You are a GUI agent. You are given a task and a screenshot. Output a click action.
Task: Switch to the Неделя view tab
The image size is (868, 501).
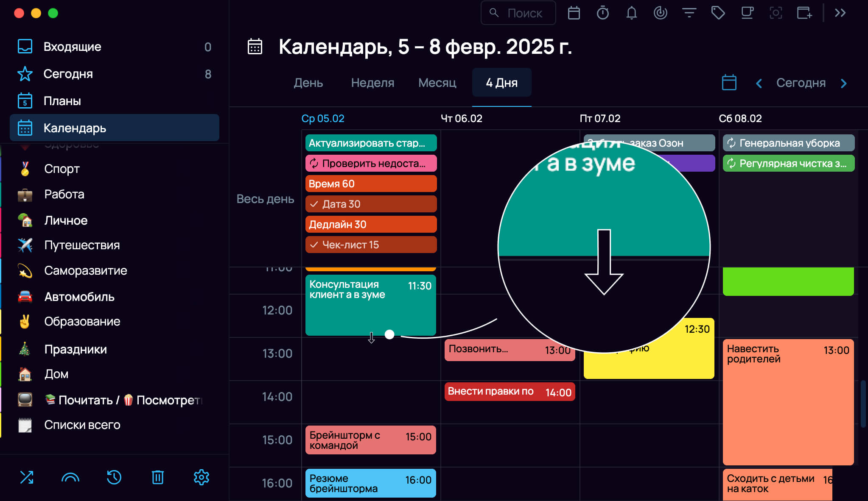pyautogui.click(x=372, y=83)
